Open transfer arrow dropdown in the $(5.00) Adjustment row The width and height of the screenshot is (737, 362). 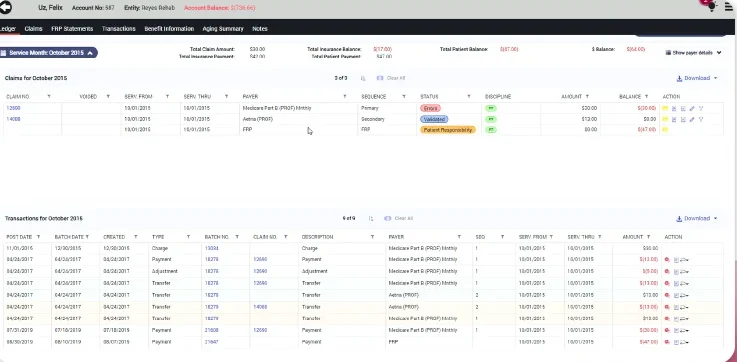684,271
